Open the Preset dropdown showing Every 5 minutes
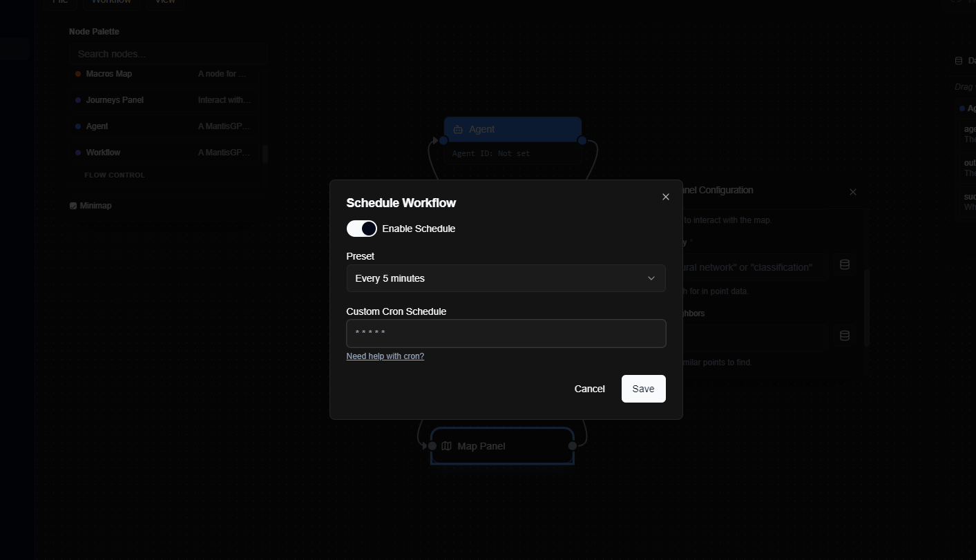Screen dimensions: 976x560 pyautogui.click(x=506, y=278)
